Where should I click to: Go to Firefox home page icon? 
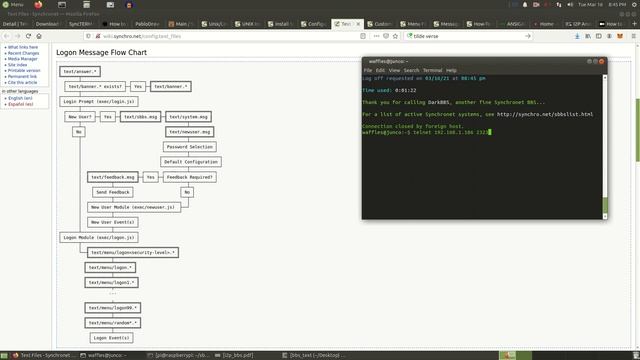39,36
